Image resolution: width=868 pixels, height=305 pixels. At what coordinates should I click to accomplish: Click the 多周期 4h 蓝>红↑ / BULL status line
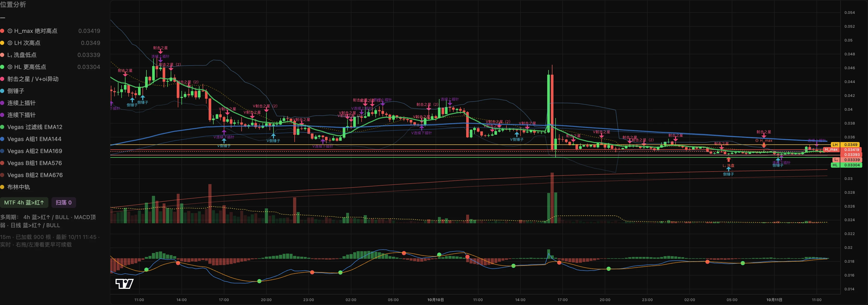[48, 221]
